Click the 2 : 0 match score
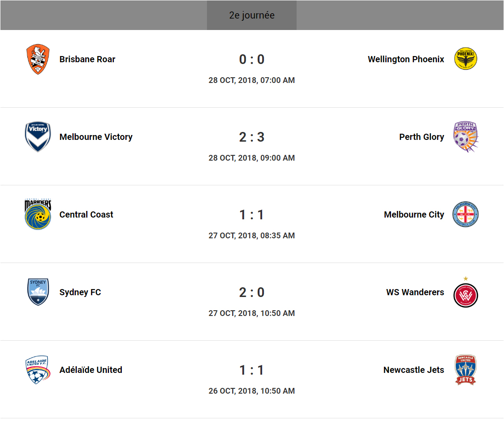 tap(252, 292)
